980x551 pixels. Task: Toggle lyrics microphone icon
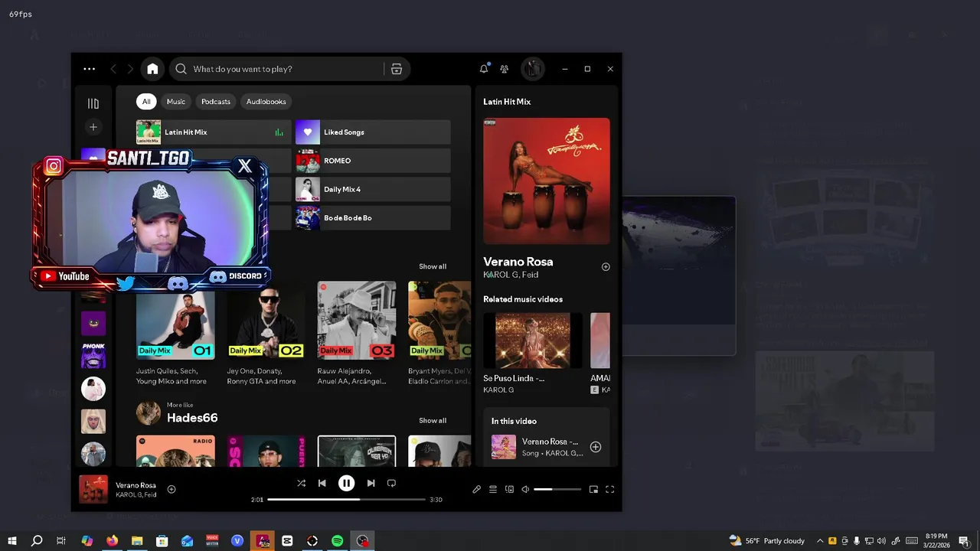[476, 489]
